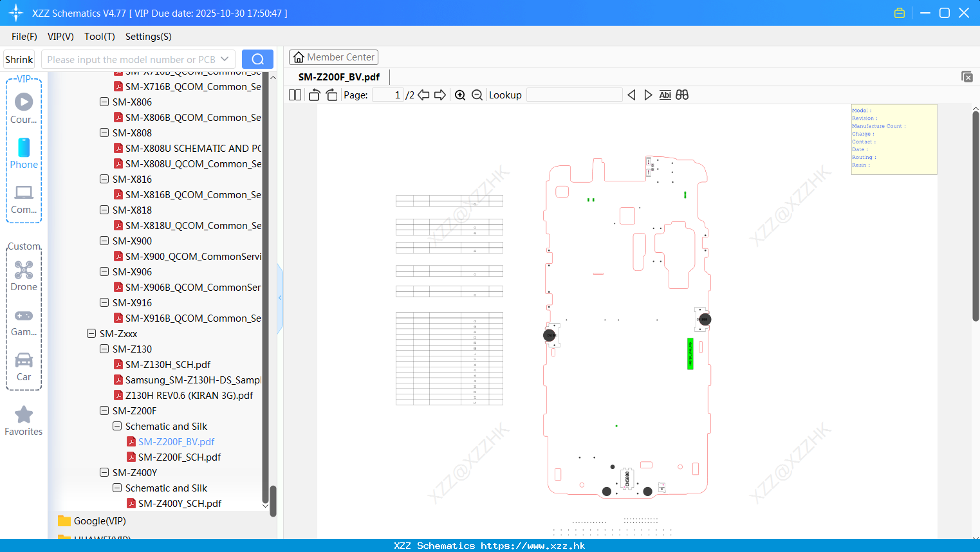Open the Drone category
Screen dimensions: 980x552
pyautogui.click(x=24, y=276)
